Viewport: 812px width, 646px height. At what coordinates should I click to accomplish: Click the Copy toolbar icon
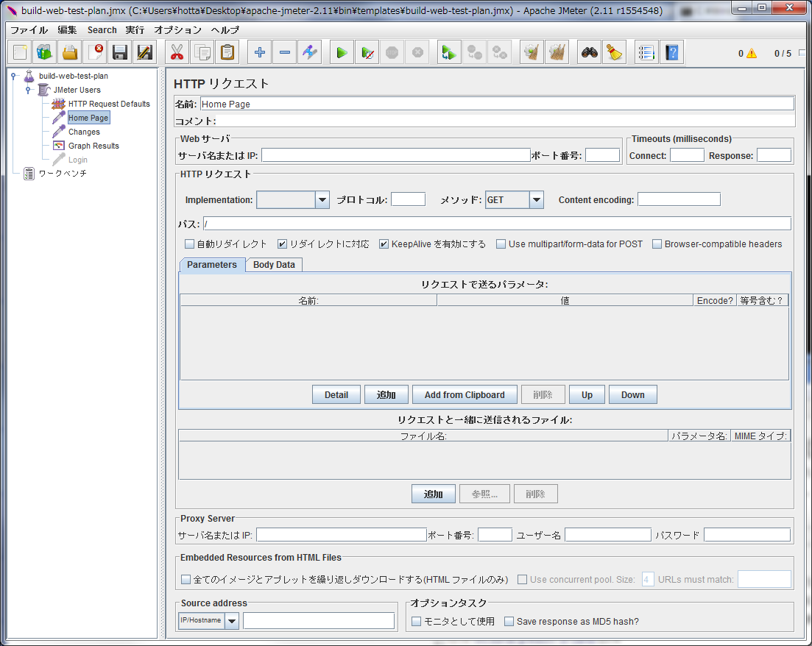(202, 52)
